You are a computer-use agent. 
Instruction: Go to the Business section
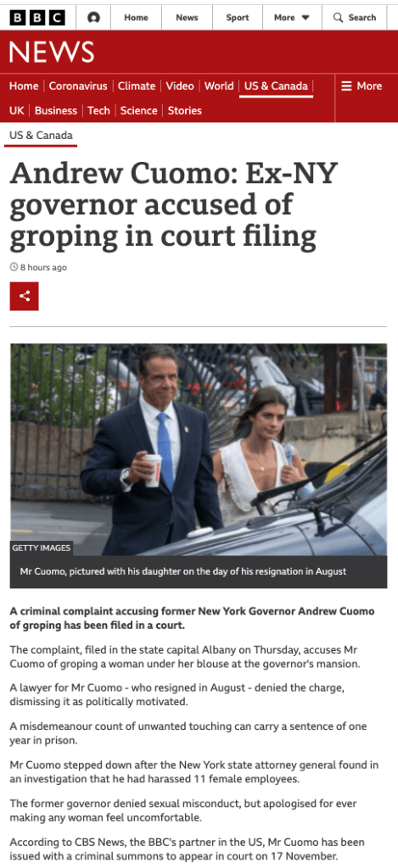click(x=55, y=111)
